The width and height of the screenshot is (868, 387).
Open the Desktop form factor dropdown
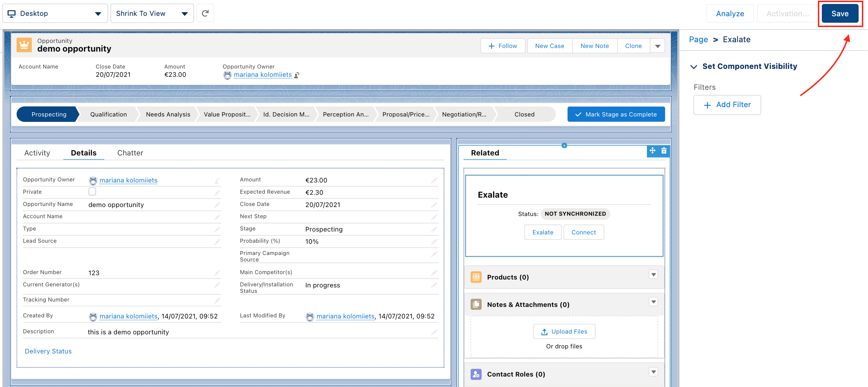pos(55,13)
